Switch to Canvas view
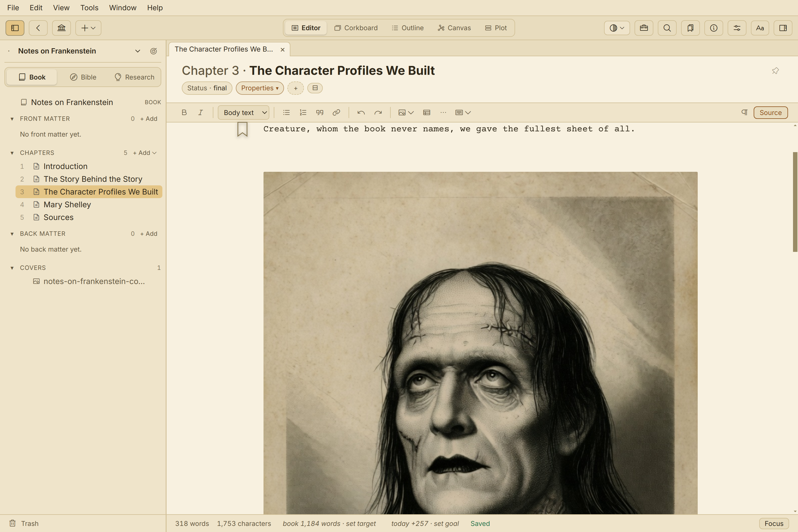This screenshot has height=532, width=798. pos(454,28)
